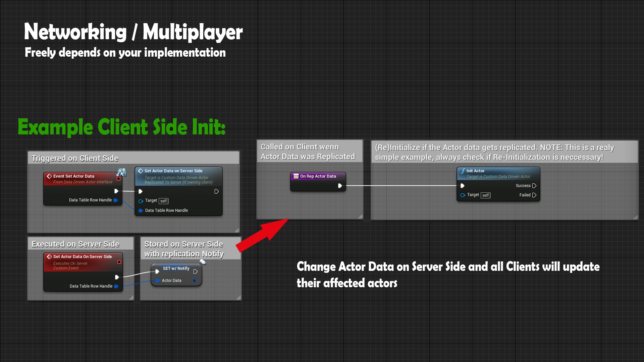Click the execution output pin of On Rep Actor Data
The width and height of the screenshot is (644, 362).
click(x=340, y=186)
